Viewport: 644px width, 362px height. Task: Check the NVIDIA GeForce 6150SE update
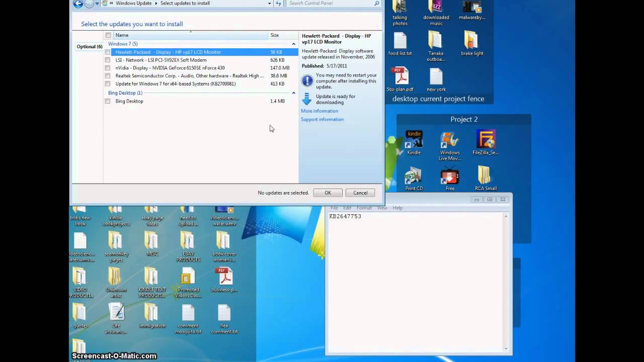(x=108, y=68)
